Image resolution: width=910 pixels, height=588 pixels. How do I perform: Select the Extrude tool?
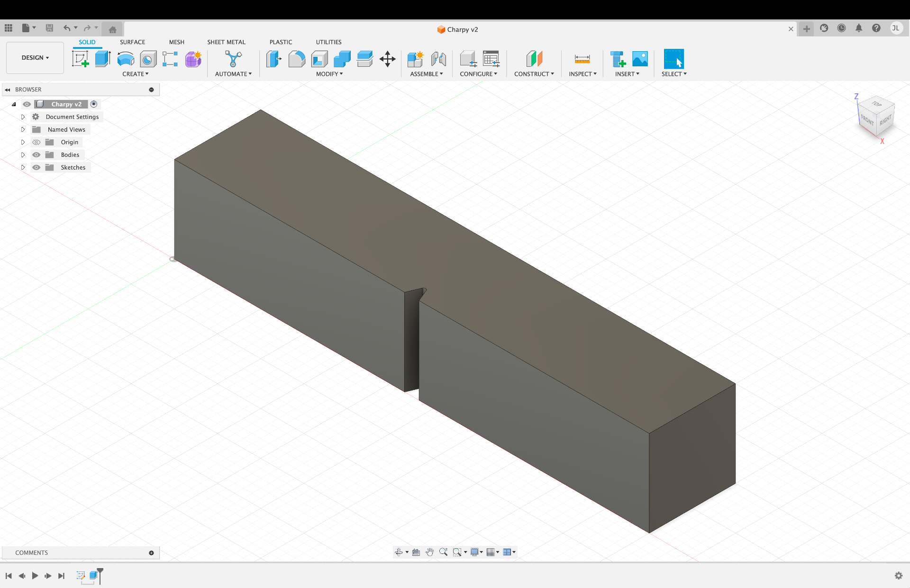[x=102, y=59]
